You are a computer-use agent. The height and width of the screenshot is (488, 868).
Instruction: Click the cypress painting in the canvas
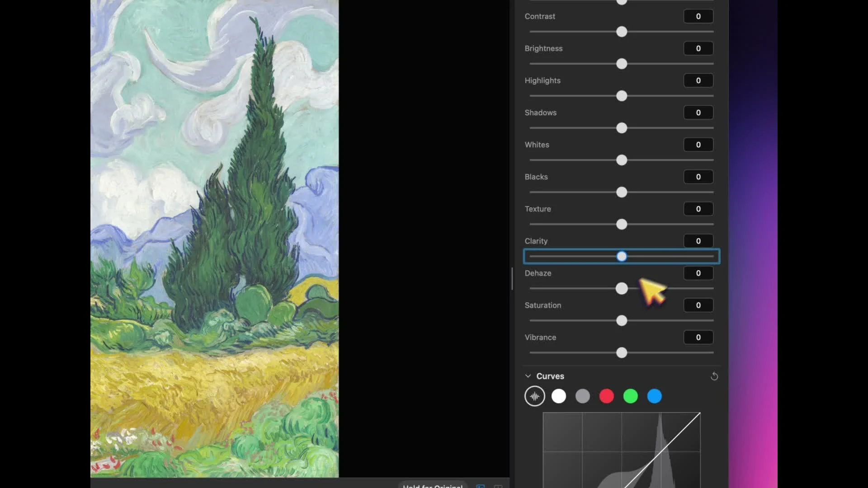tap(215, 239)
